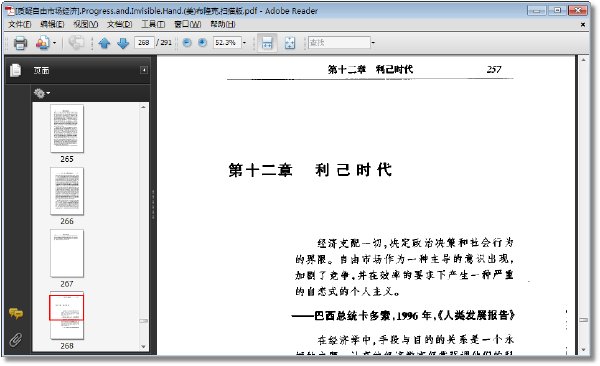Viewport: 600px width, 366px height.
Task: Click the Print icon in toolbar
Action: pyautogui.click(x=20, y=43)
